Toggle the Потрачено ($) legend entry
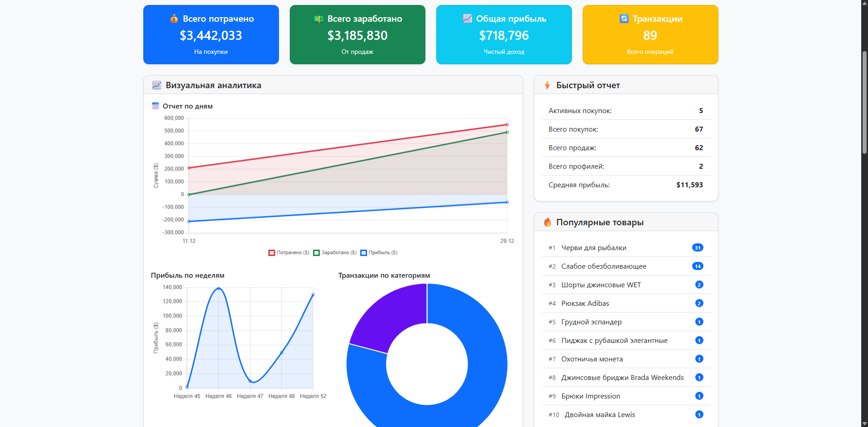868x427 pixels. pyautogui.click(x=289, y=253)
